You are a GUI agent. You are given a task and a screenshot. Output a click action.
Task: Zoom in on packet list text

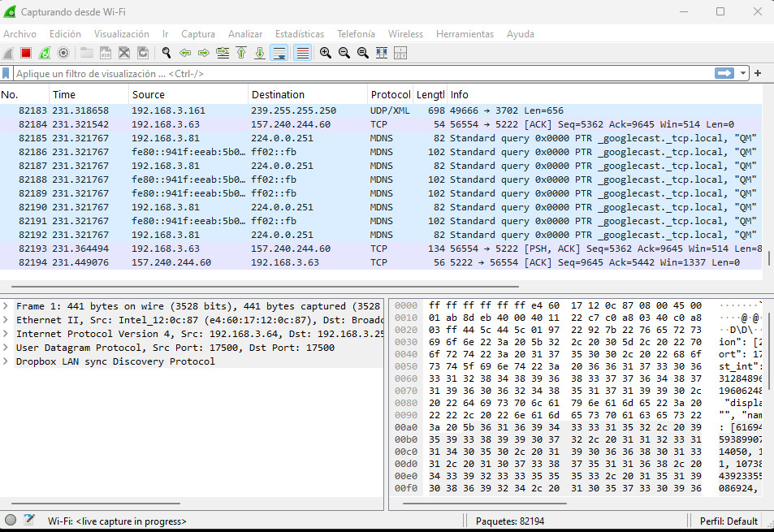(325, 53)
